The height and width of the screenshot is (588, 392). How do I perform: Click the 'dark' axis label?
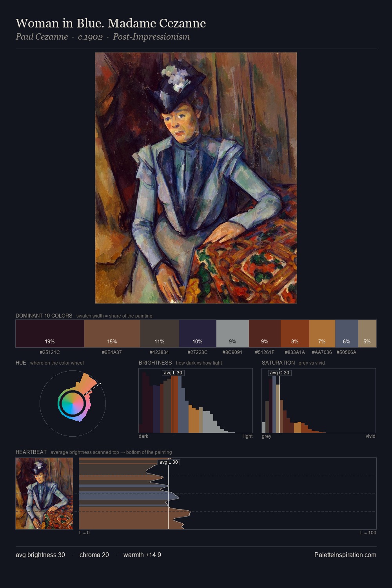point(143,436)
